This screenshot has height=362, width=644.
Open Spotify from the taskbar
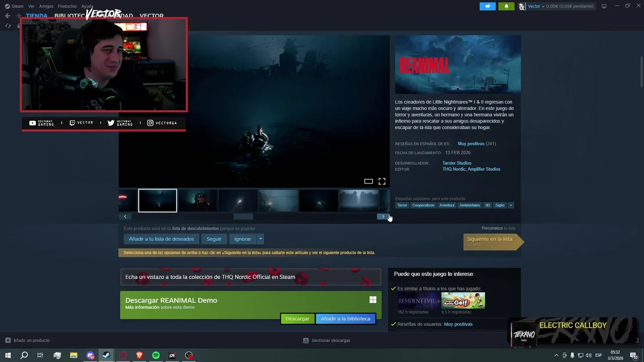tap(156, 355)
